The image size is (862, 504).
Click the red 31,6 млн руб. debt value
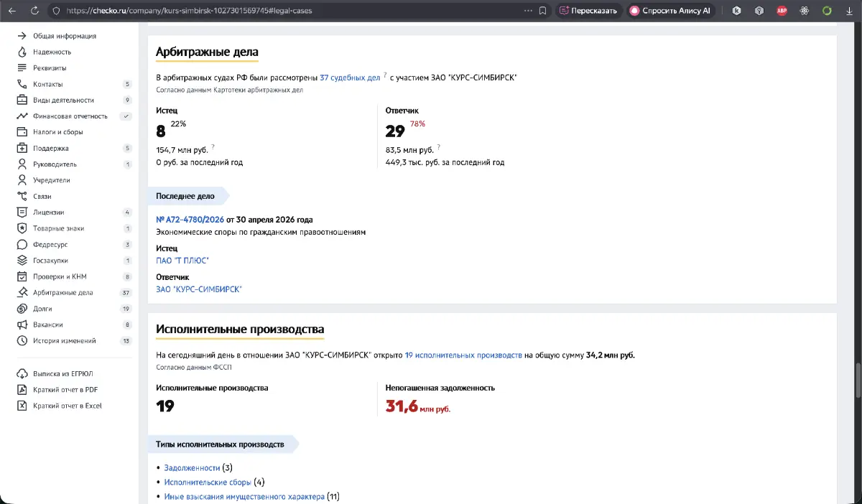pyautogui.click(x=418, y=407)
